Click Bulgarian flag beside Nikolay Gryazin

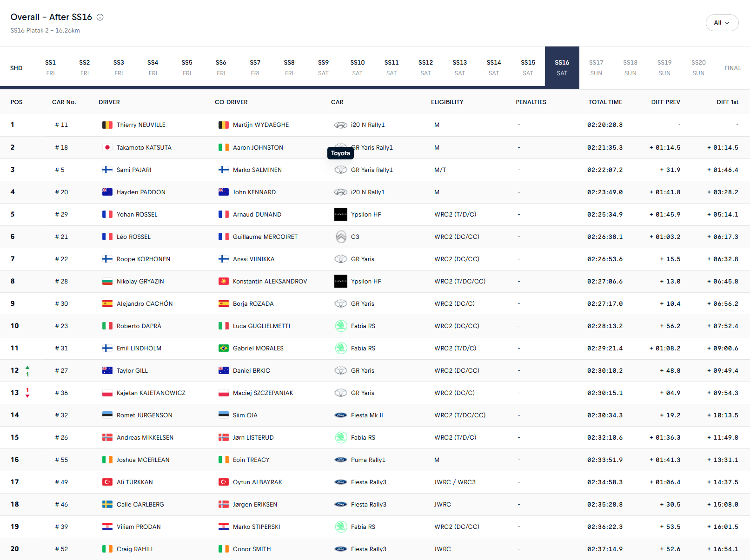tap(107, 281)
